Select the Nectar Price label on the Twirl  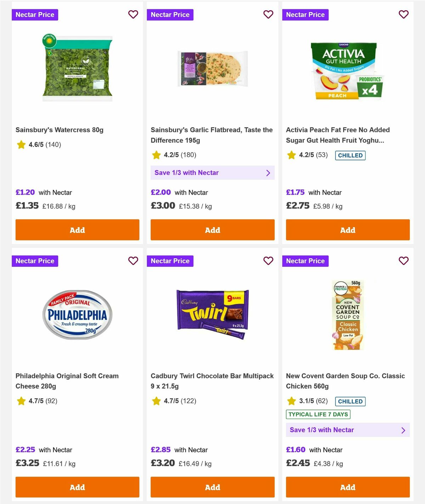170,261
